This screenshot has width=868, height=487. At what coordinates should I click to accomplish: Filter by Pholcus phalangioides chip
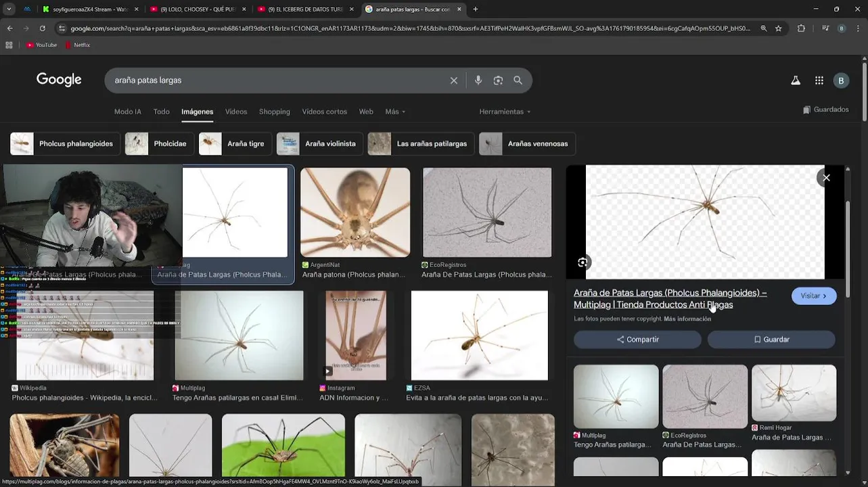click(x=65, y=144)
